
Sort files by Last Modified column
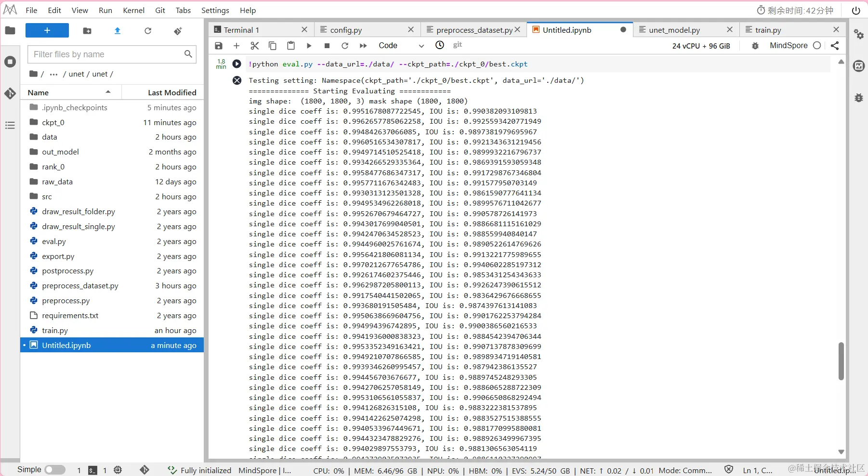coord(163,92)
